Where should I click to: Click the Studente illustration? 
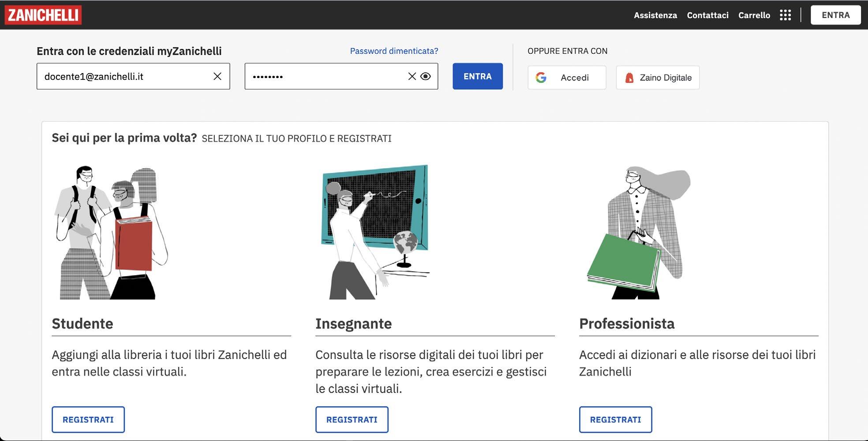tap(110, 233)
